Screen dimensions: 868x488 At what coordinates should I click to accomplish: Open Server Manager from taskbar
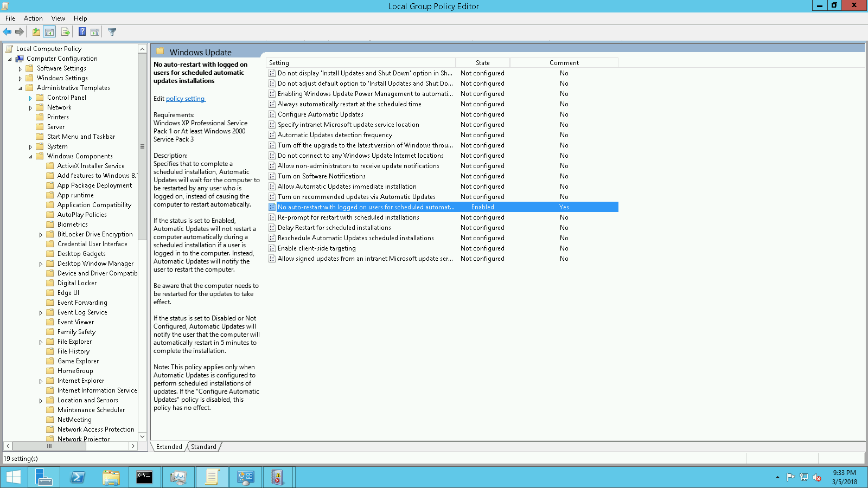coord(43,477)
